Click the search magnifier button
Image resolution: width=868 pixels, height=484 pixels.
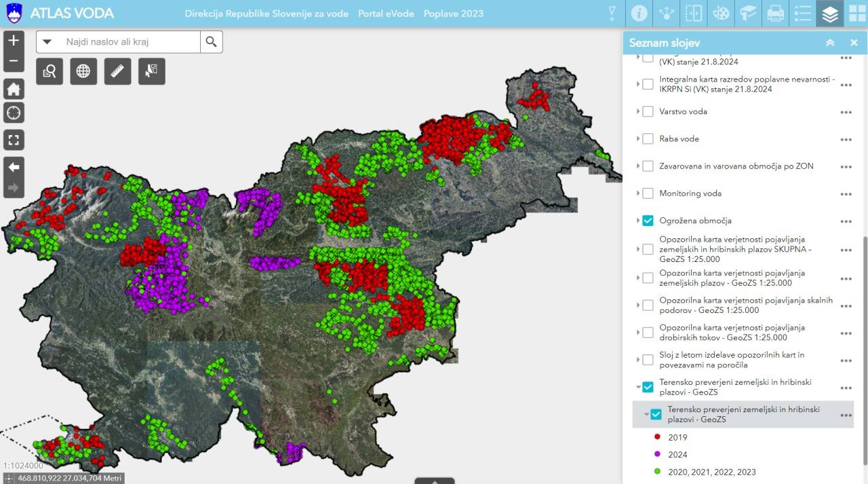coord(211,42)
